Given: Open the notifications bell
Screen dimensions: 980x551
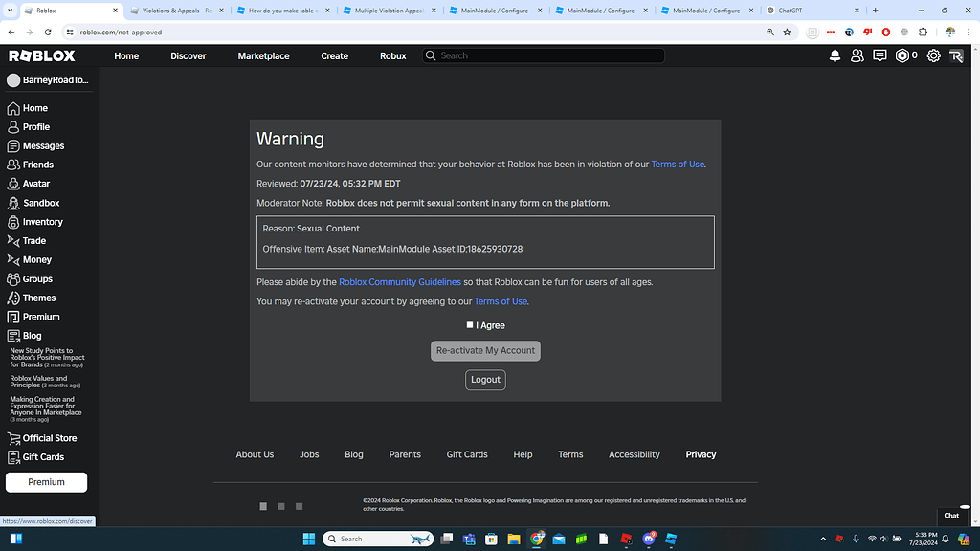Looking at the screenshot, I should (835, 55).
